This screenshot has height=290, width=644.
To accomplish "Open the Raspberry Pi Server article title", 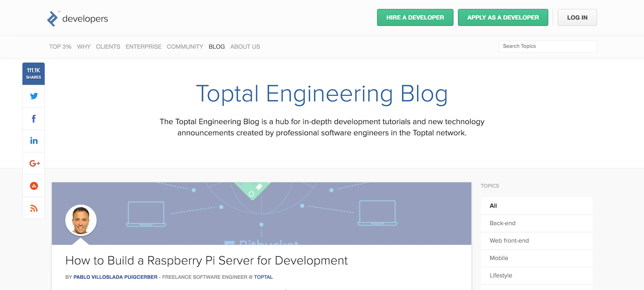I will [207, 260].
